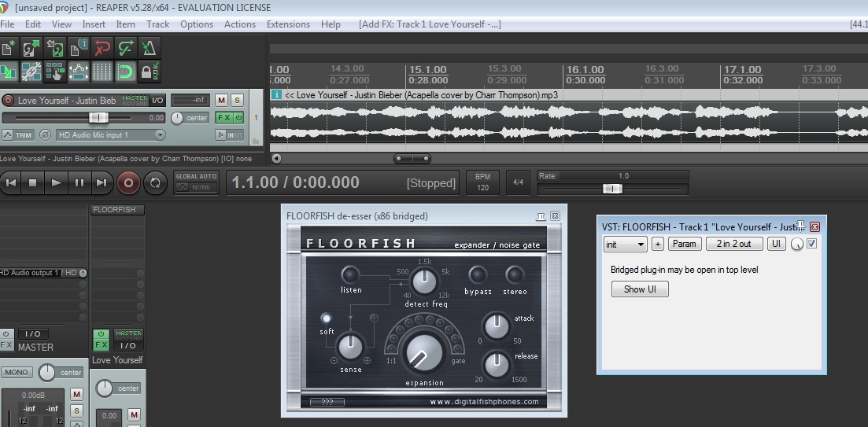The image size is (868, 427).
Task: Click the green Redo toolbar icon
Action: tap(126, 48)
